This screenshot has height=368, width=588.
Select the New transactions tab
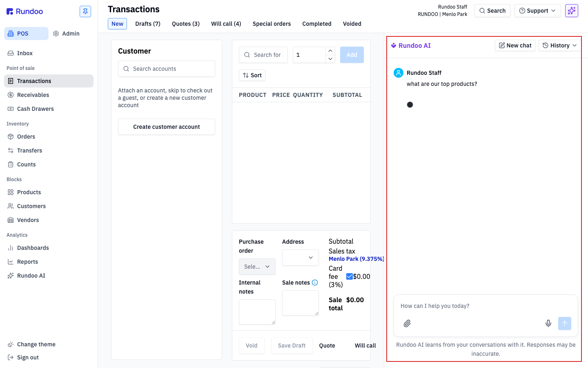coord(117,24)
